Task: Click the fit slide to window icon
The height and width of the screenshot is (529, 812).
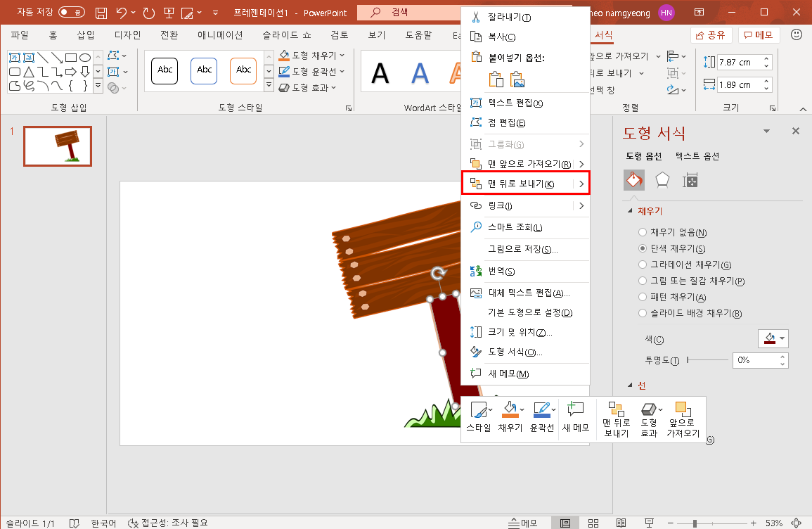Action: (797, 523)
